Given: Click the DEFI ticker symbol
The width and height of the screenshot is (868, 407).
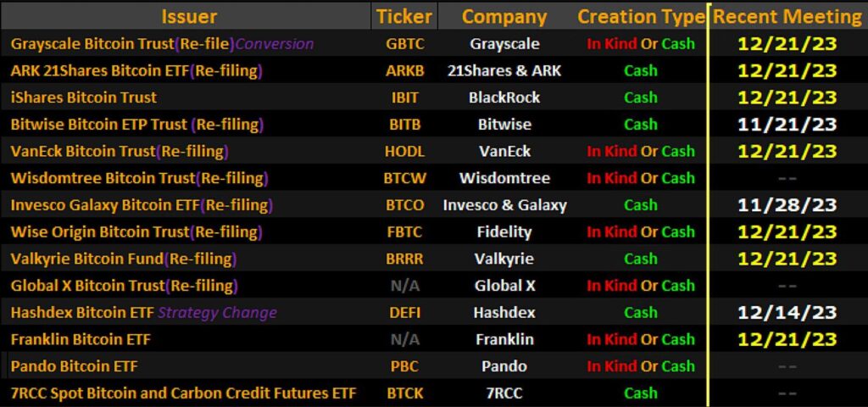Looking at the screenshot, I should tap(404, 312).
